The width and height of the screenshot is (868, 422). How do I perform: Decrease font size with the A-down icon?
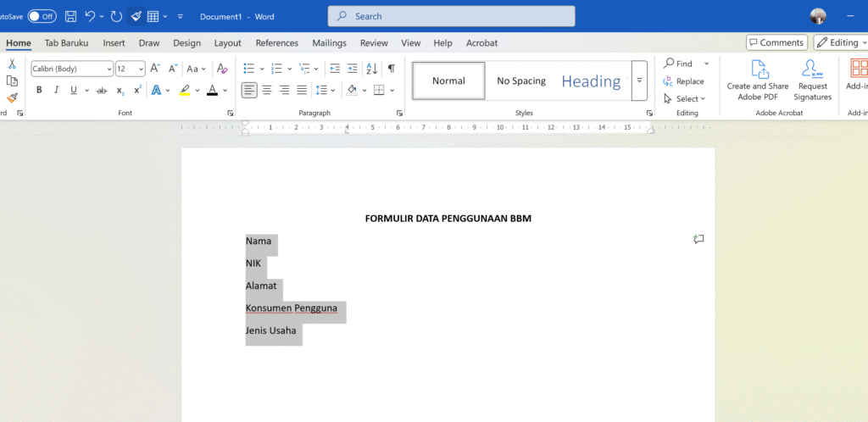[x=173, y=69]
